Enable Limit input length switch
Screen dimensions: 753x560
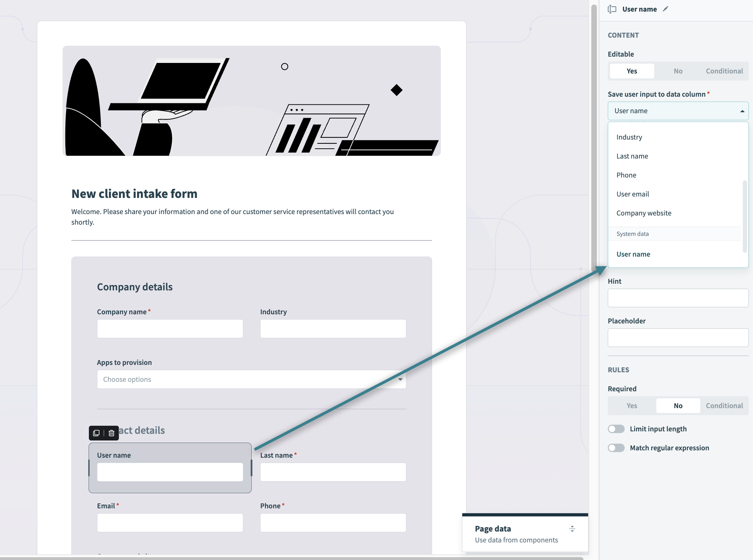(616, 429)
